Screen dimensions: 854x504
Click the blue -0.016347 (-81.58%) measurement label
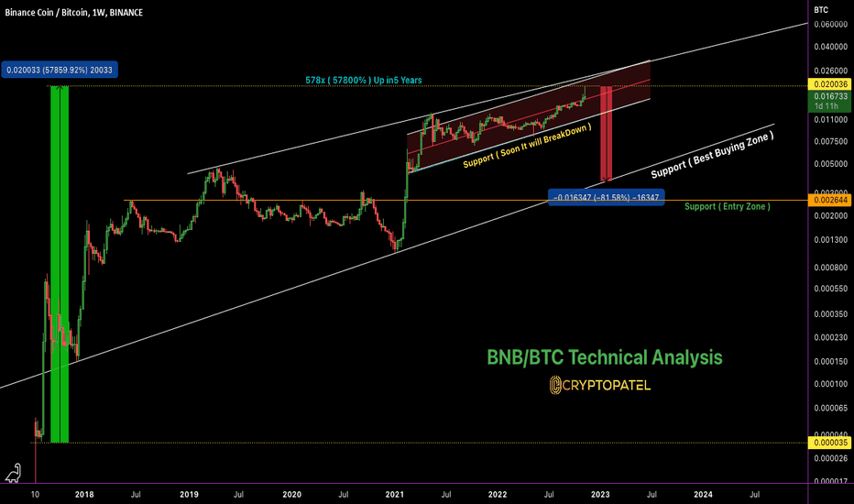coord(607,197)
